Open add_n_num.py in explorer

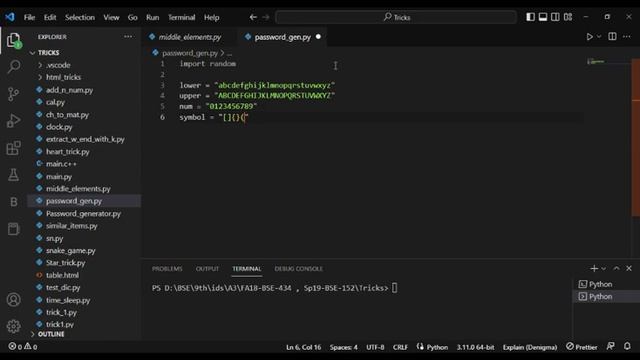pos(69,90)
